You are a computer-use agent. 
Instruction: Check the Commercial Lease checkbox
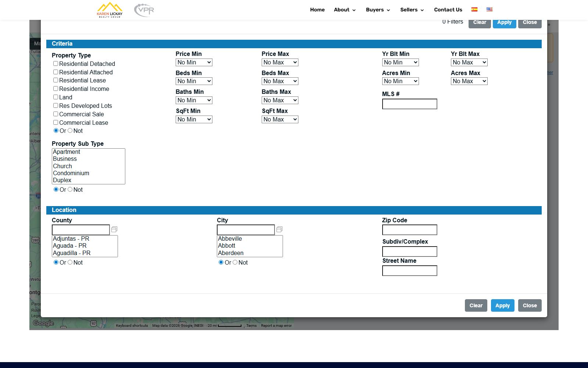click(x=56, y=123)
